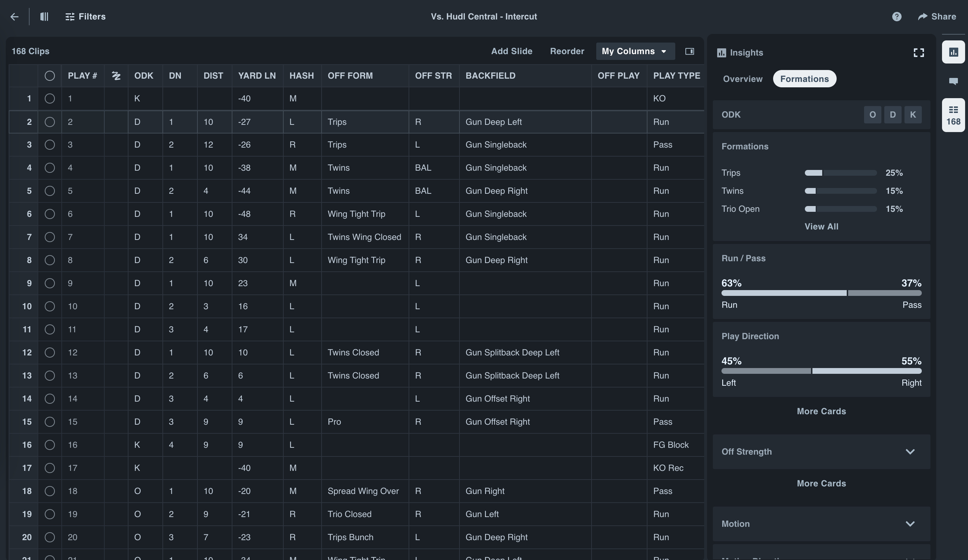Screen dimensions: 968x560
Task: Open the Filters panel
Action: click(x=85, y=17)
